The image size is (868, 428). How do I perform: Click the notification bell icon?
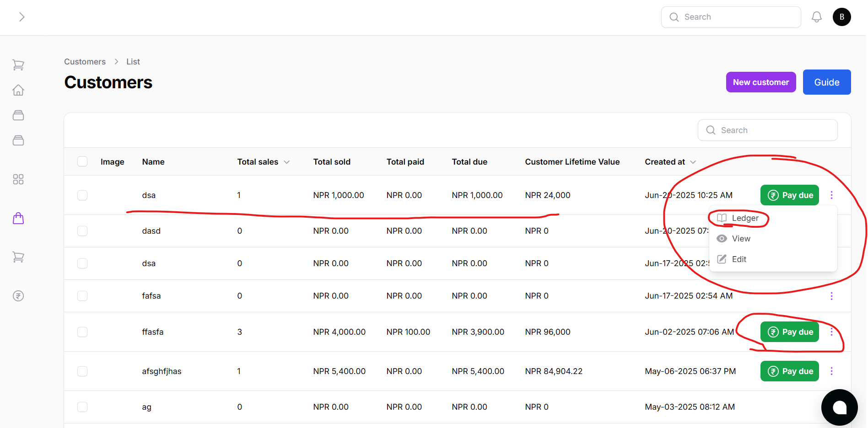click(816, 17)
